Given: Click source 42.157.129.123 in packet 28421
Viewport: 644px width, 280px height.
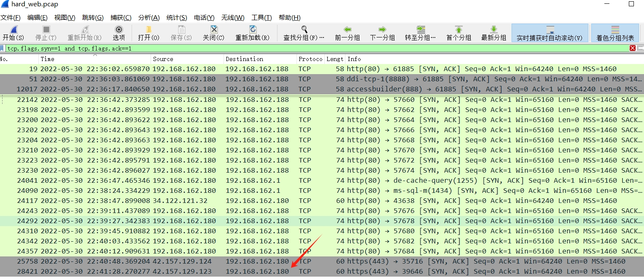Looking at the screenshot, I should pos(182,272).
